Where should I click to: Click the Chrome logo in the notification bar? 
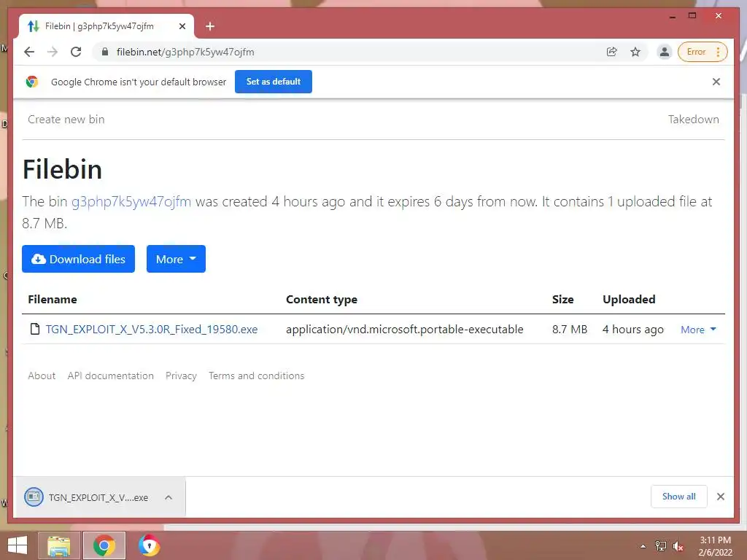click(x=32, y=82)
